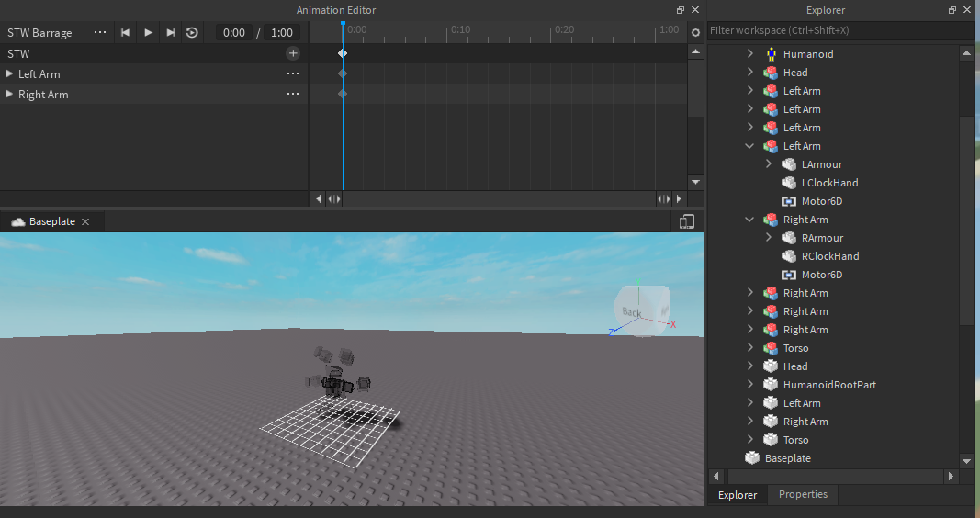The height and width of the screenshot is (518, 980).
Task: Select the HumanoidRootPart icon
Action: coord(772,385)
